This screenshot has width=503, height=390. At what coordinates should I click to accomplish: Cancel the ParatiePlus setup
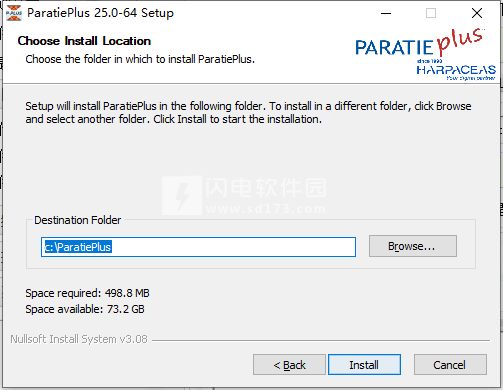(450, 365)
